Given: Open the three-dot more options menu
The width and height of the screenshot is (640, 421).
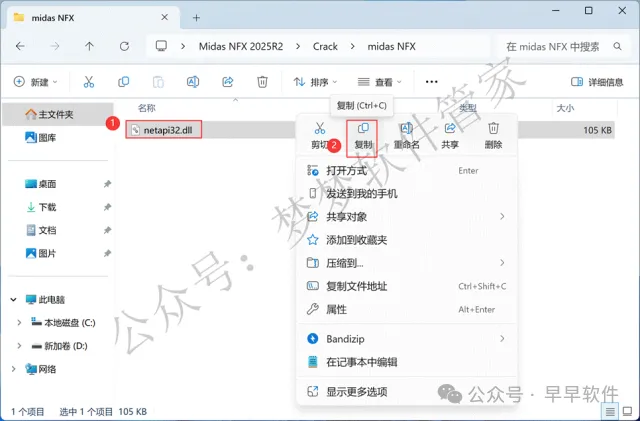Looking at the screenshot, I should (431, 82).
